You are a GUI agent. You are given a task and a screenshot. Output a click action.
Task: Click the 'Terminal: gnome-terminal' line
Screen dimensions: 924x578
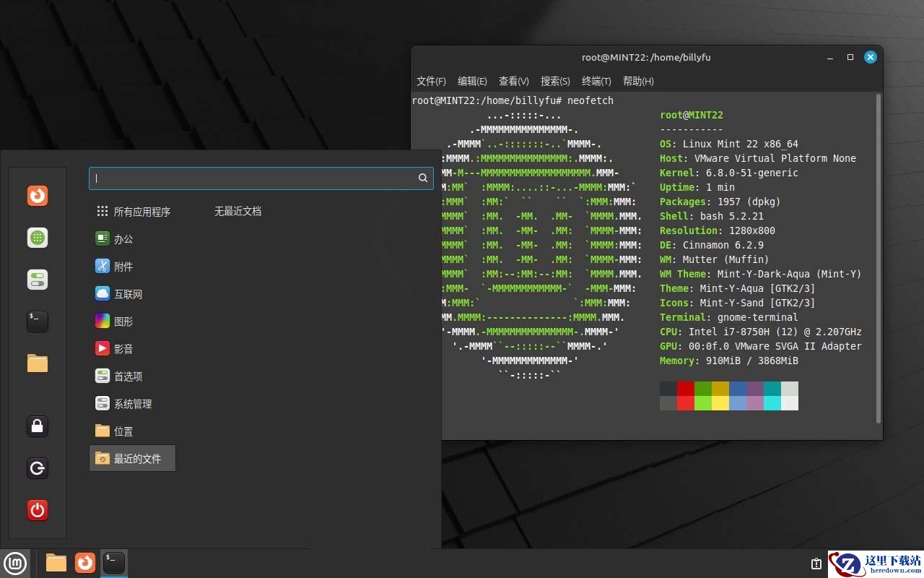[729, 317]
